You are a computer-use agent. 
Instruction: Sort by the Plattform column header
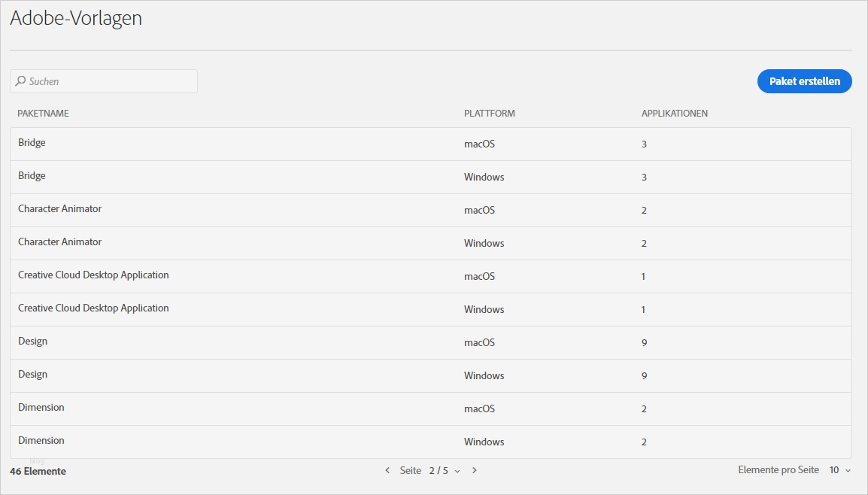pos(489,114)
